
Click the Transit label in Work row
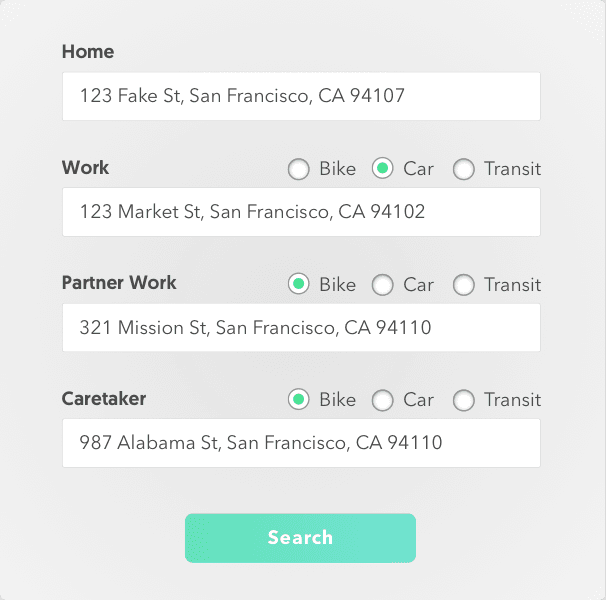click(x=512, y=169)
